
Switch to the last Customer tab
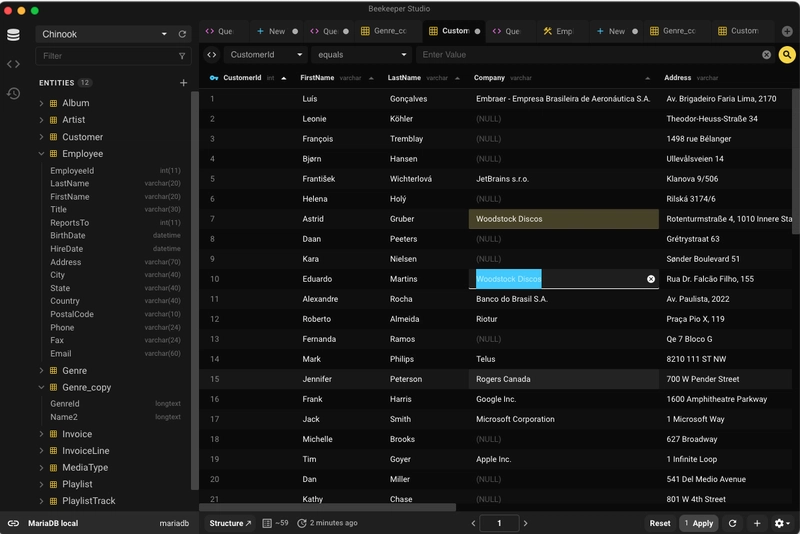pyautogui.click(x=743, y=31)
